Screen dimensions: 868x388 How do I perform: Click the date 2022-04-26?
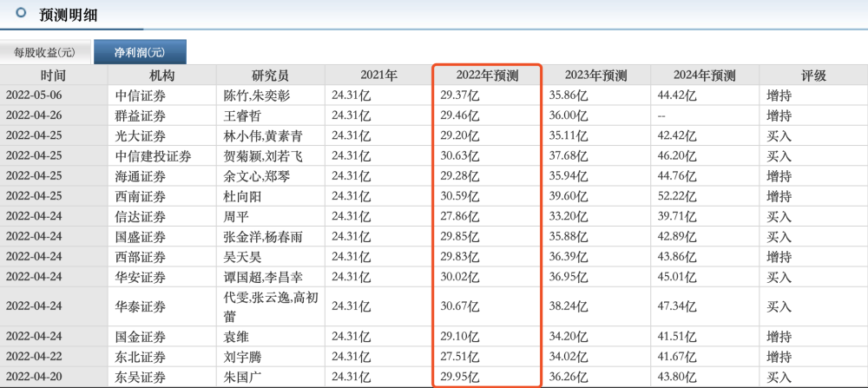pos(34,115)
